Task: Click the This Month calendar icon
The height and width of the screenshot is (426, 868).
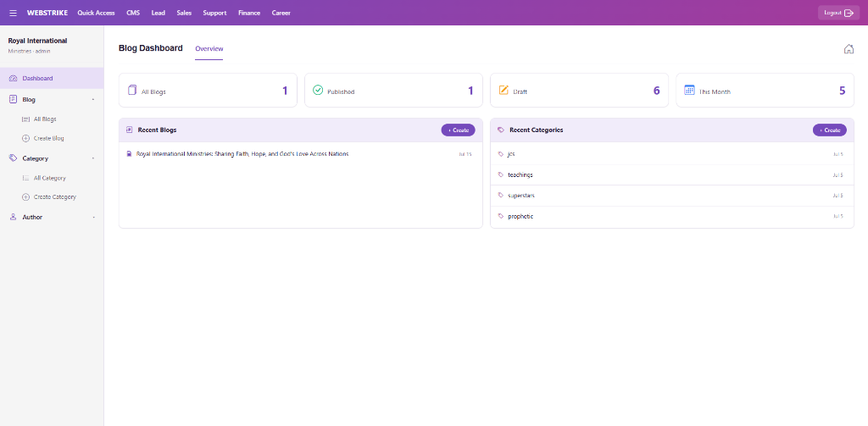Action: (689, 90)
